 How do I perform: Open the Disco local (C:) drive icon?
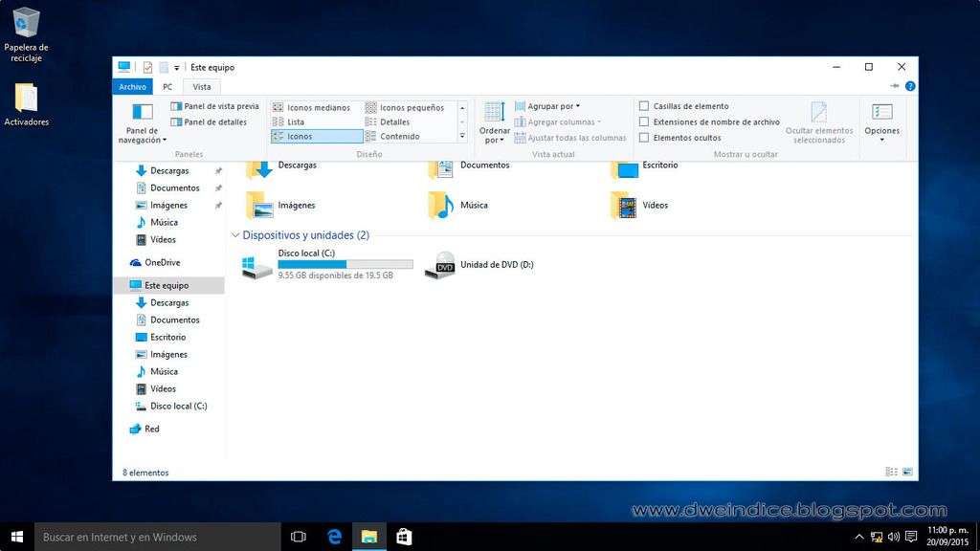(256, 266)
